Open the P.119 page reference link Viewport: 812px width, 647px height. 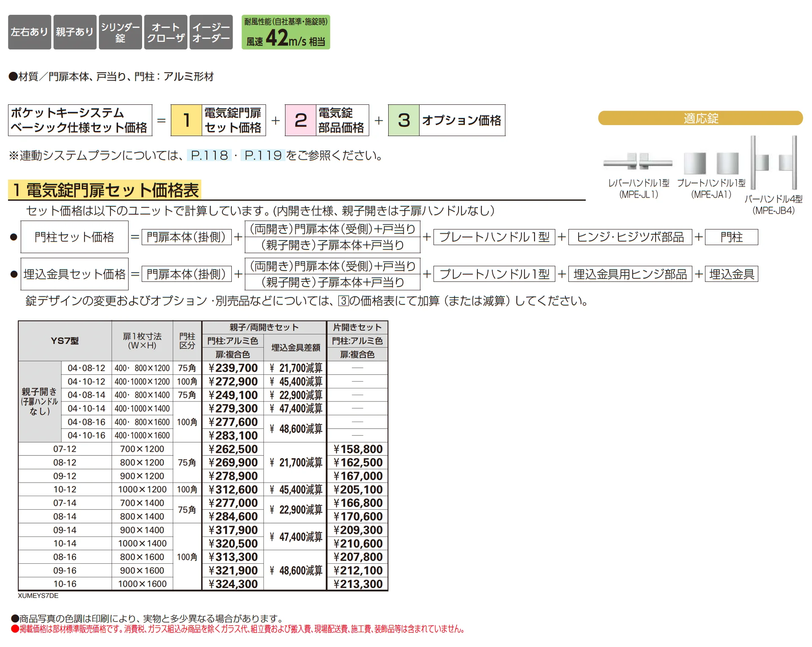pos(263,156)
